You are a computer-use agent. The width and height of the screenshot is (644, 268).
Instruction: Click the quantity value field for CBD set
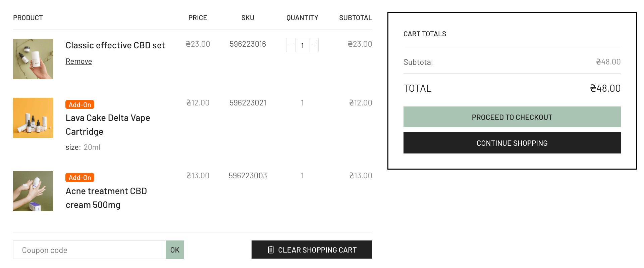[303, 45]
